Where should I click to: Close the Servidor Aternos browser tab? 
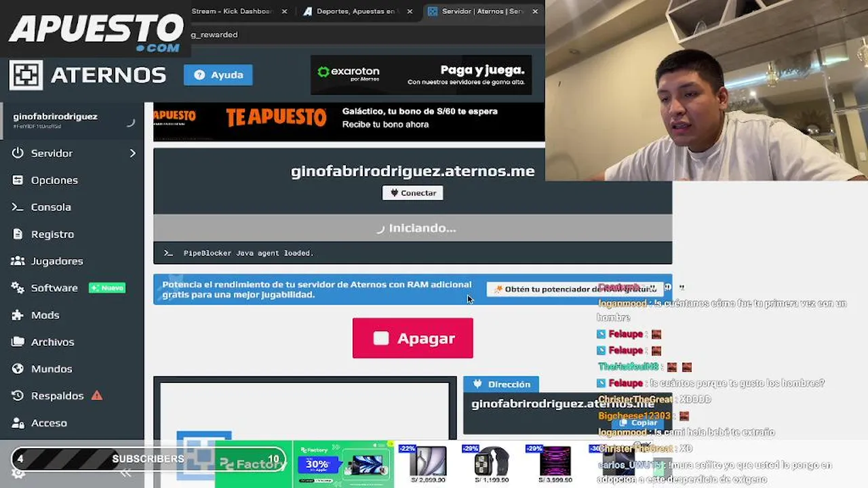click(534, 12)
